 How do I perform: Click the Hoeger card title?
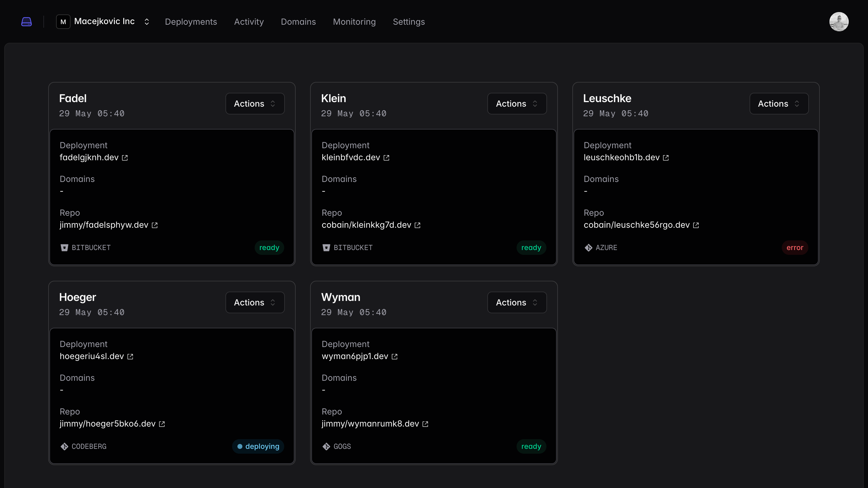77,297
